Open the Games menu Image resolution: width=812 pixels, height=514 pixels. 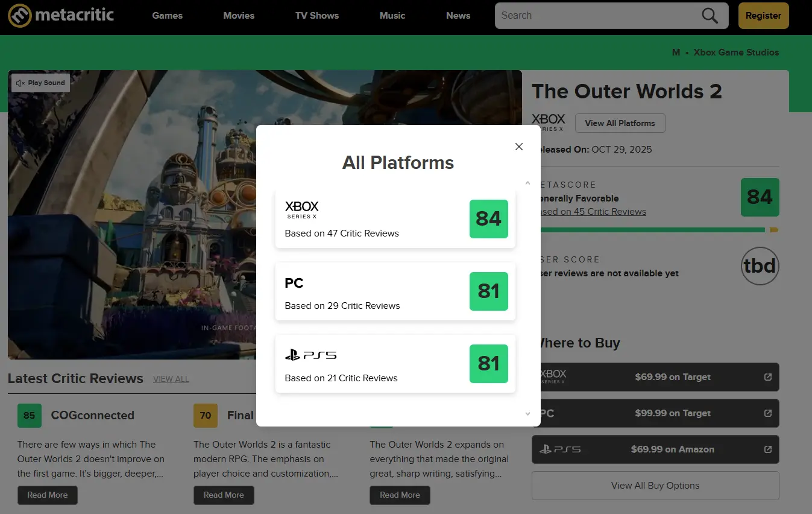click(167, 16)
